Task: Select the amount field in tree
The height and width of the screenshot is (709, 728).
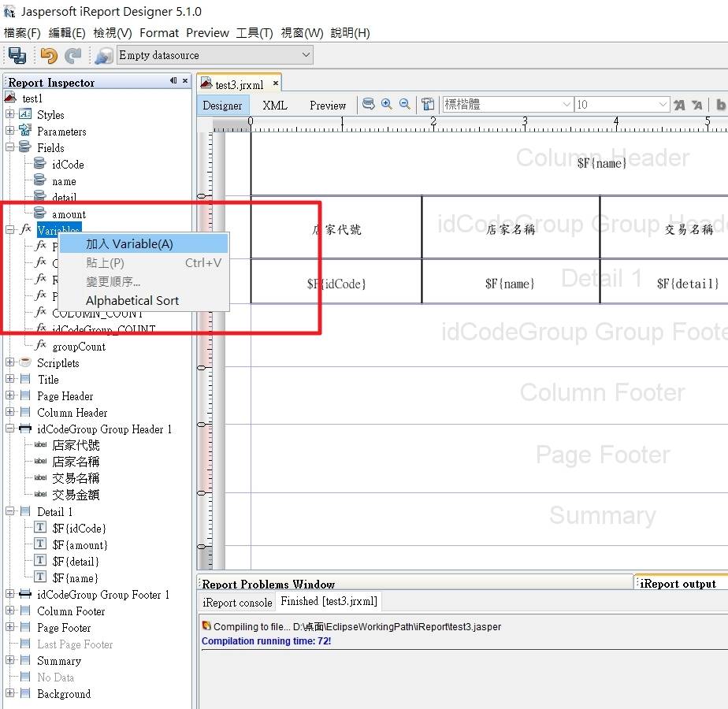Action: pos(69,214)
